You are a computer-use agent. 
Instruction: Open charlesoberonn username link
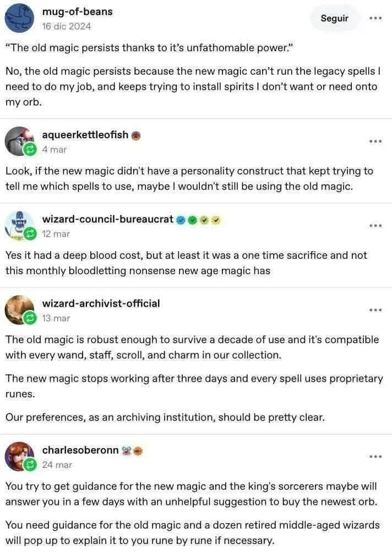(x=80, y=450)
